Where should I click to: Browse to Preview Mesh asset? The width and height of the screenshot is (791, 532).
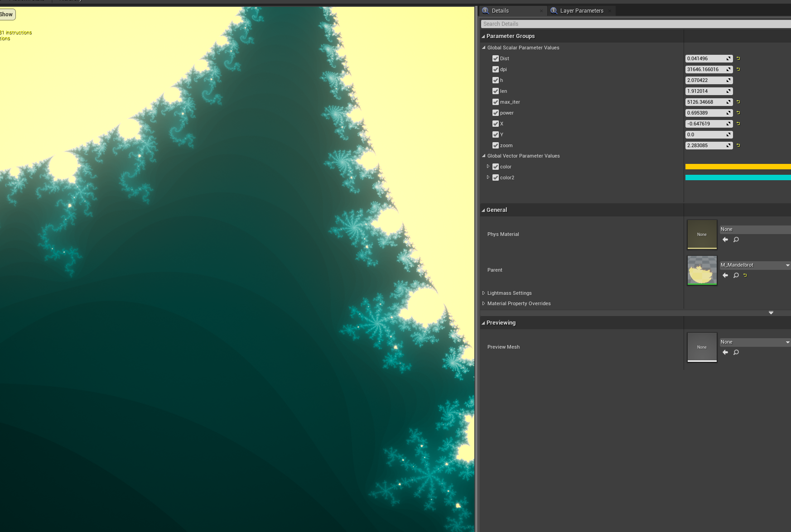tap(736, 352)
